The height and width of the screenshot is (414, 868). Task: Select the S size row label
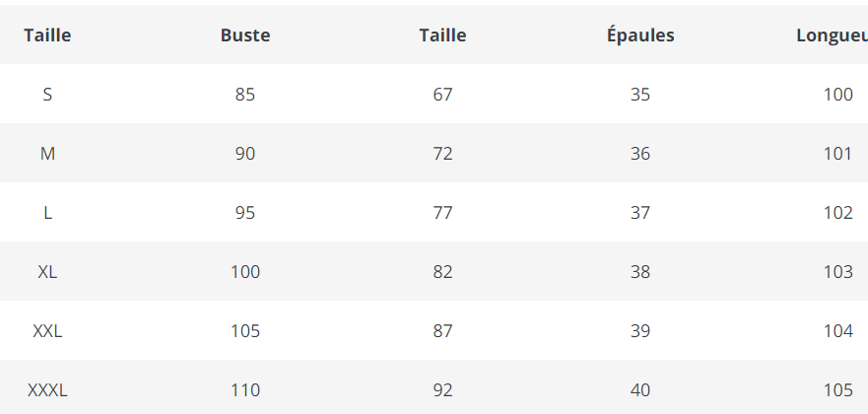click(47, 95)
